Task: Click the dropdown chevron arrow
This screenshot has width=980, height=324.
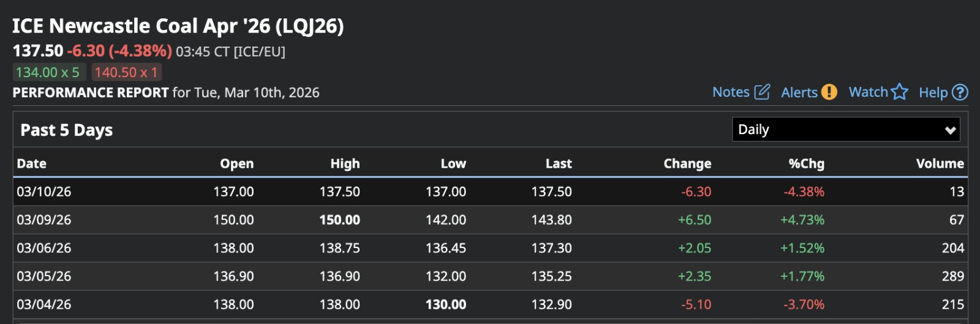Action: pyautogui.click(x=950, y=130)
